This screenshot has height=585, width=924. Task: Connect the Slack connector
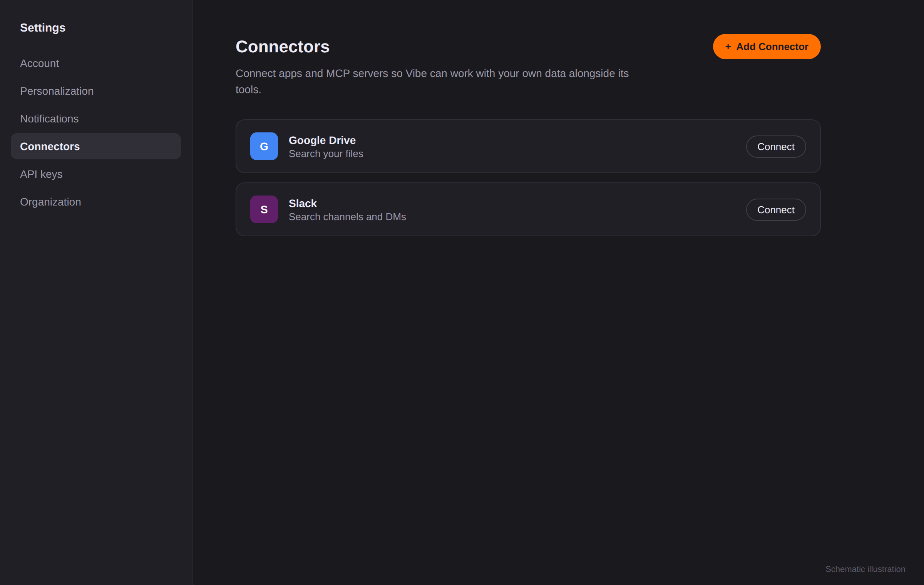[776, 210]
